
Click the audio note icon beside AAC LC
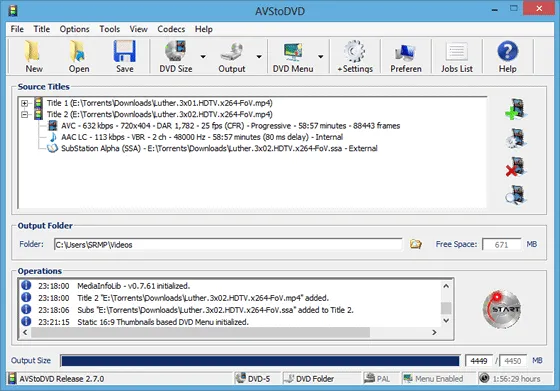pos(52,137)
